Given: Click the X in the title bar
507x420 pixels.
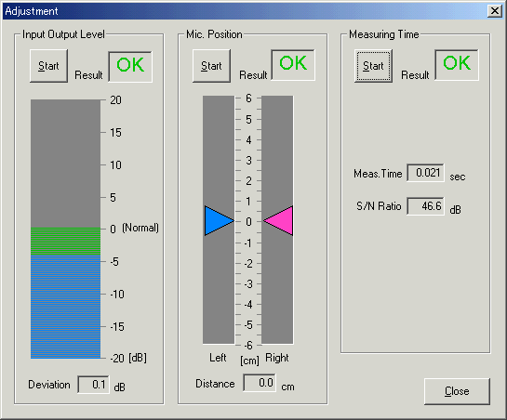Looking at the screenshot, I should point(495,11).
